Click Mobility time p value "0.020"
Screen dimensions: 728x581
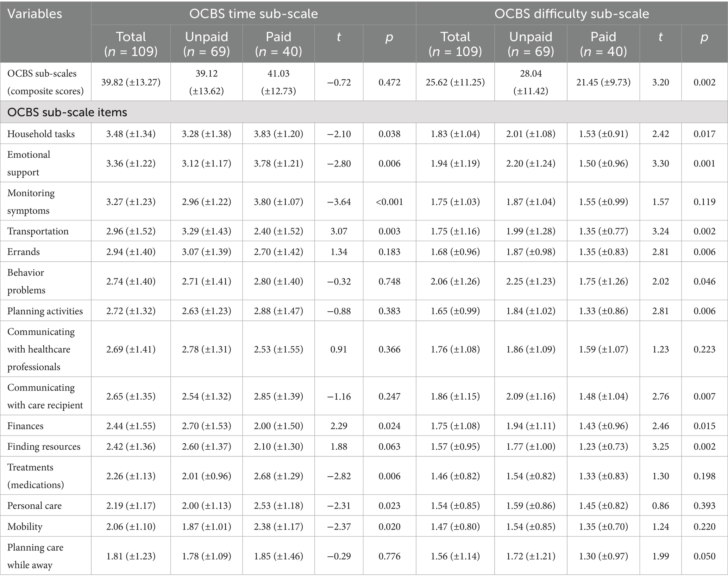pyautogui.click(x=389, y=526)
